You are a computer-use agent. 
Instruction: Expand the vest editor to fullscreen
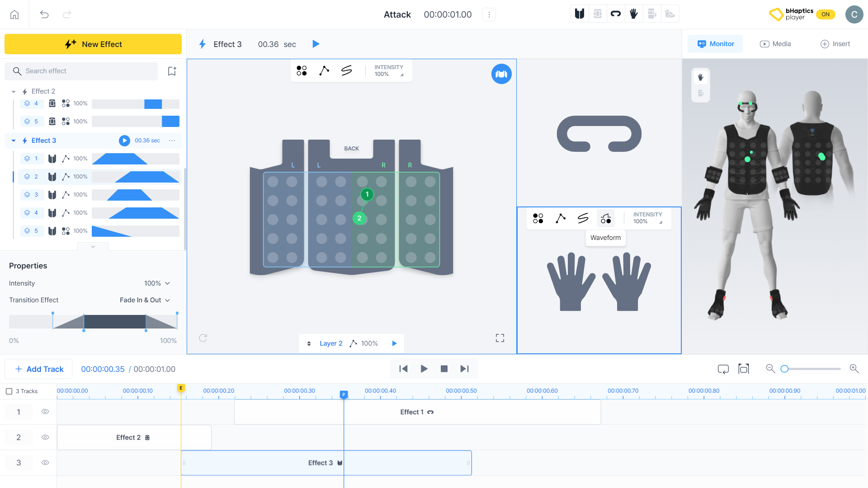click(x=500, y=338)
